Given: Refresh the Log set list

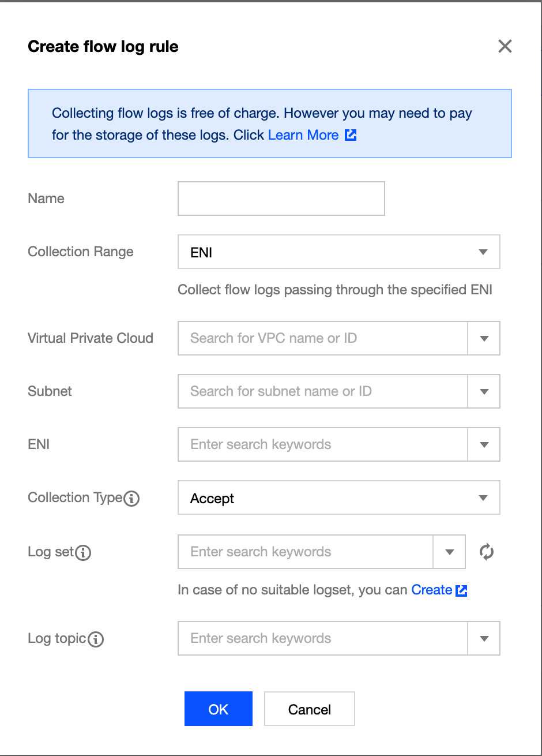Looking at the screenshot, I should 487,552.
